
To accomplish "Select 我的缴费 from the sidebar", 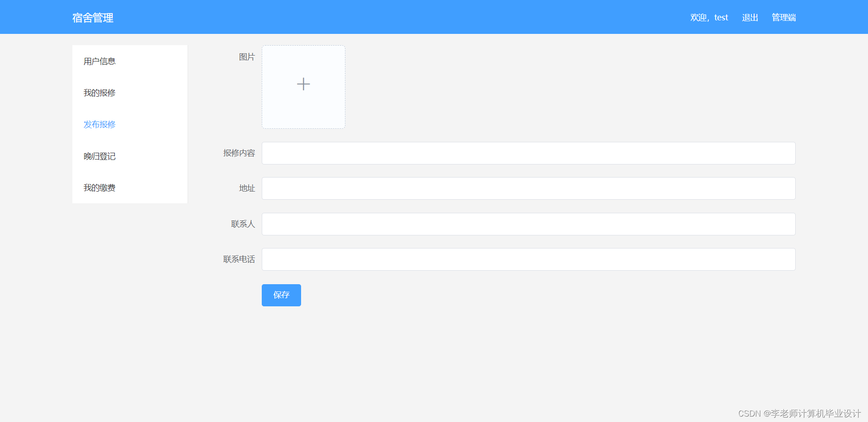I will pyautogui.click(x=99, y=188).
